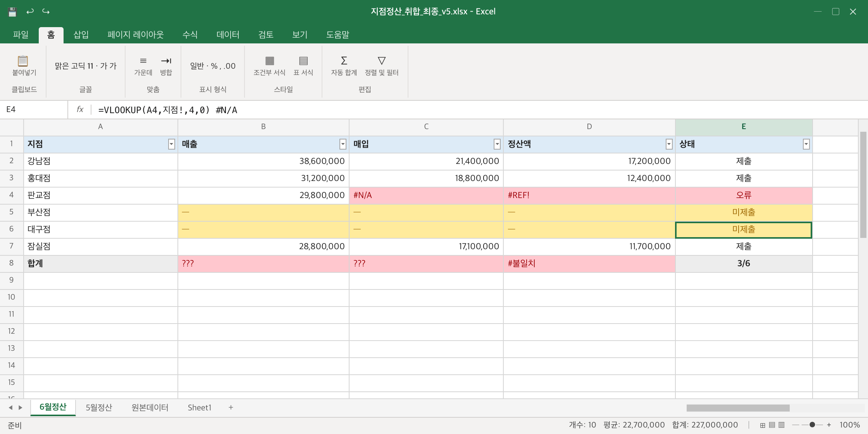The width and height of the screenshot is (868, 434).
Task: Open the 삽입 ribbon tab
Action: [81, 35]
